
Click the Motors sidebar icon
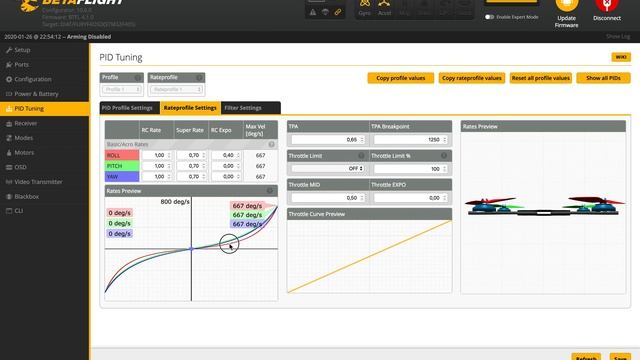coord(9,153)
